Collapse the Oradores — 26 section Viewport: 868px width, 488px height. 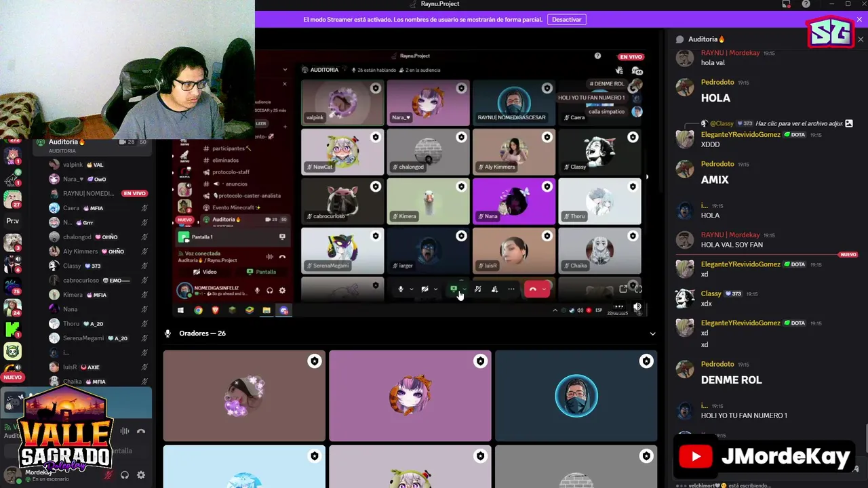(652, 333)
